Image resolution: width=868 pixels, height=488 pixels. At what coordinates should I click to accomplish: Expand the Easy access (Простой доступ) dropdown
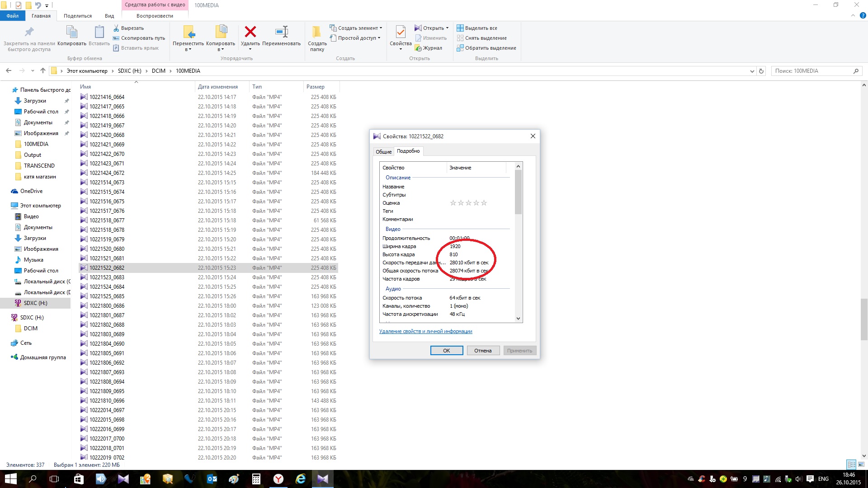tap(379, 38)
